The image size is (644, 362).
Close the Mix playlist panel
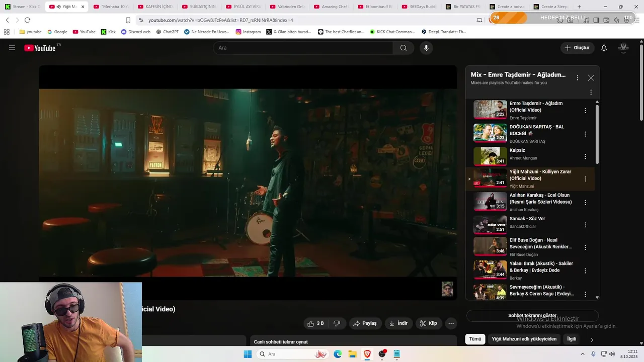click(591, 78)
